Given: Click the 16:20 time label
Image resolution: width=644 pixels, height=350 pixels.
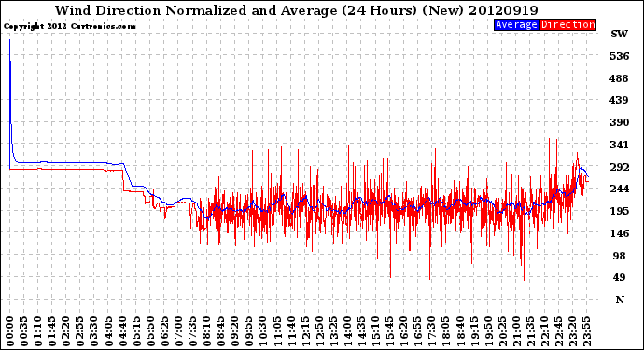Looking at the screenshot, I should tap(403, 331).
